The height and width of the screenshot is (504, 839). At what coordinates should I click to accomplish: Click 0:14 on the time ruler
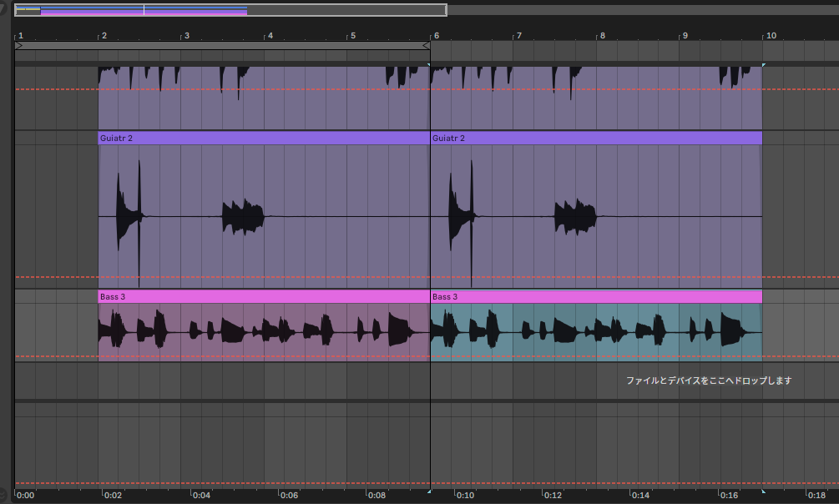639,495
